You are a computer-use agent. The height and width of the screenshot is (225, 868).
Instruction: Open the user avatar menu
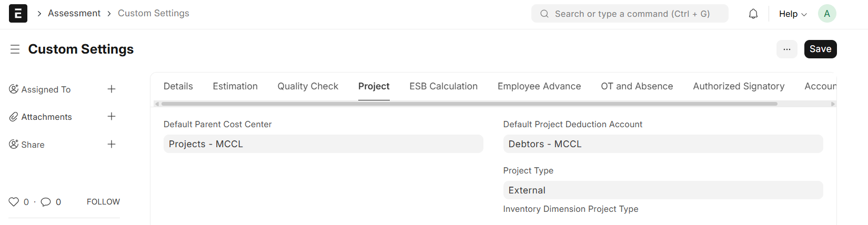coord(827,14)
